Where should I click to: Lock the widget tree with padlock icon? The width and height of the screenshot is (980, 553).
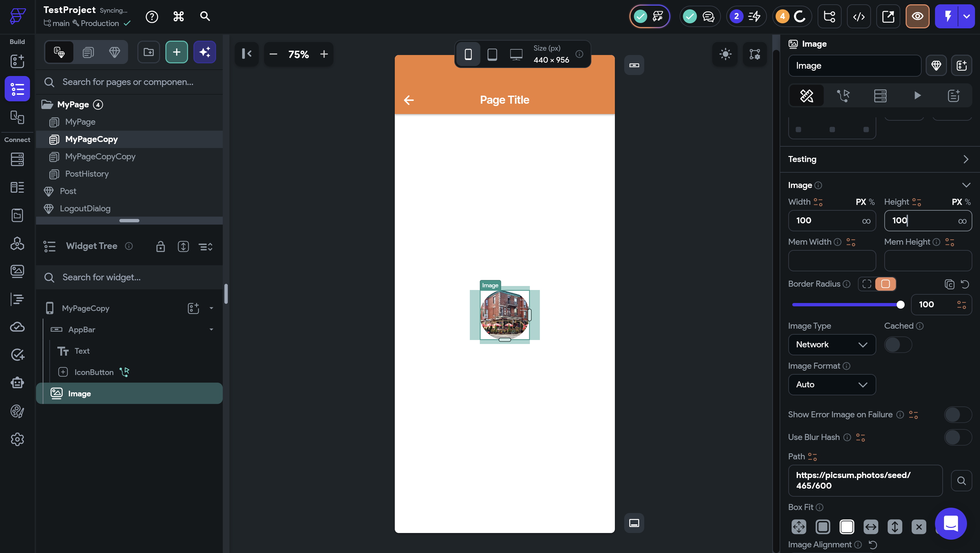pyautogui.click(x=160, y=246)
